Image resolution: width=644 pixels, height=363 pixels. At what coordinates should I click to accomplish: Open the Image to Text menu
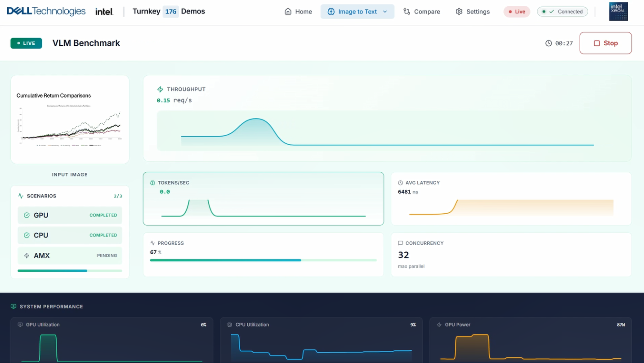coord(358,12)
